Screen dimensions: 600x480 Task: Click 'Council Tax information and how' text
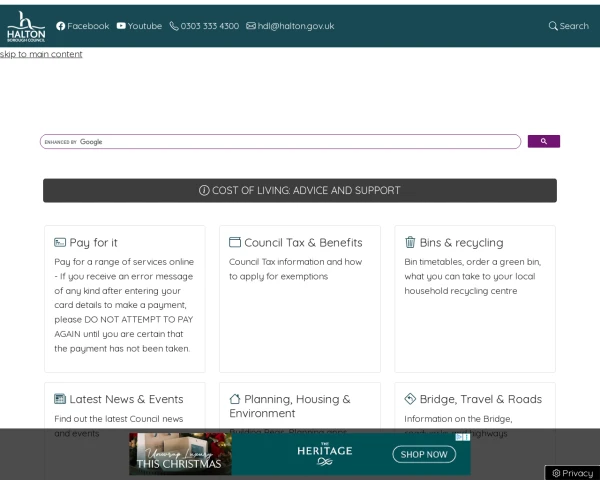(x=295, y=262)
